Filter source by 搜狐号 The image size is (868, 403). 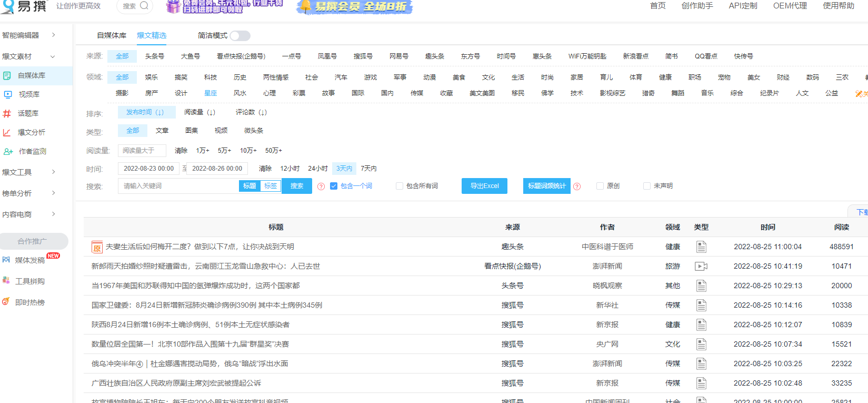tap(363, 56)
